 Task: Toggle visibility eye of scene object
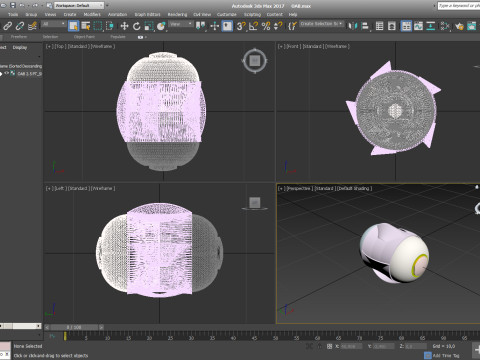click(6, 73)
